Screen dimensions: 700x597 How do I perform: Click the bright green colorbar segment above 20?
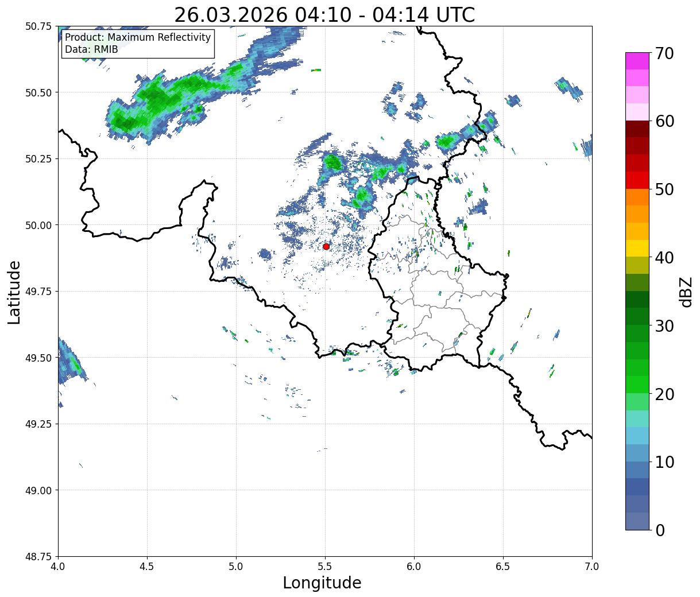point(637,384)
